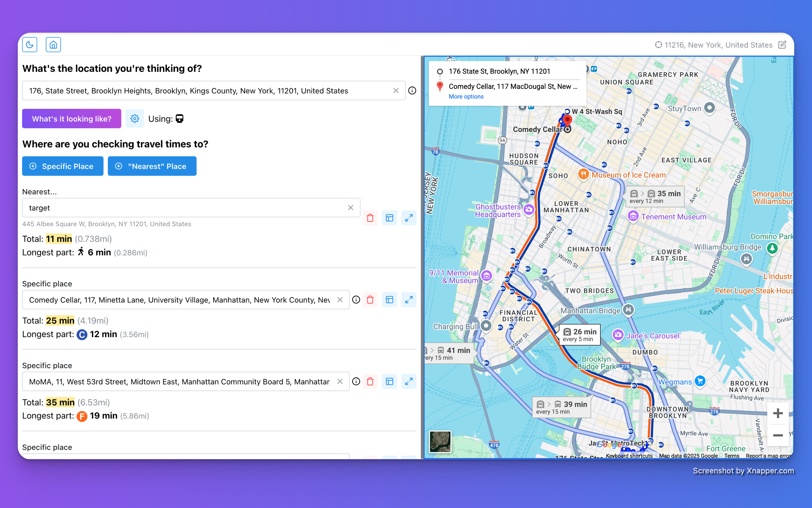The height and width of the screenshot is (508, 812).
Task: Toggle dark mode with the moon icon
Action: tap(30, 45)
